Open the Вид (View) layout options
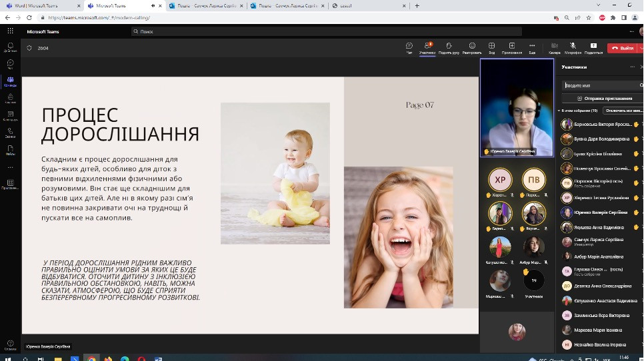 click(x=492, y=47)
